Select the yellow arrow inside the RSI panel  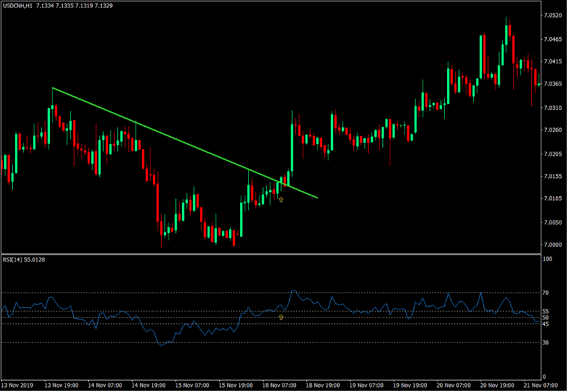(x=281, y=317)
